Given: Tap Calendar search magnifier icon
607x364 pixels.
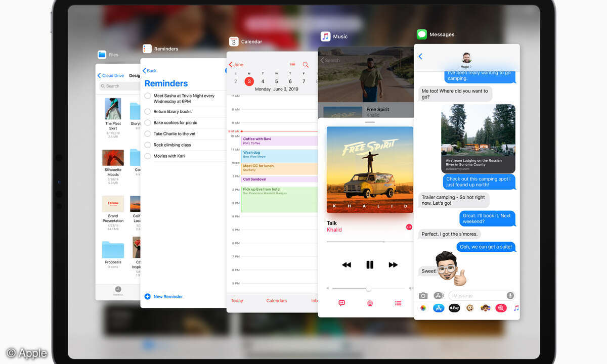Looking at the screenshot, I should (x=306, y=65).
